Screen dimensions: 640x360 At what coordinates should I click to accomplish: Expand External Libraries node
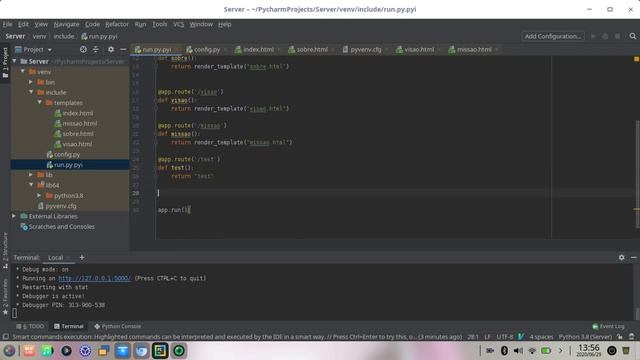click(14, 216)
